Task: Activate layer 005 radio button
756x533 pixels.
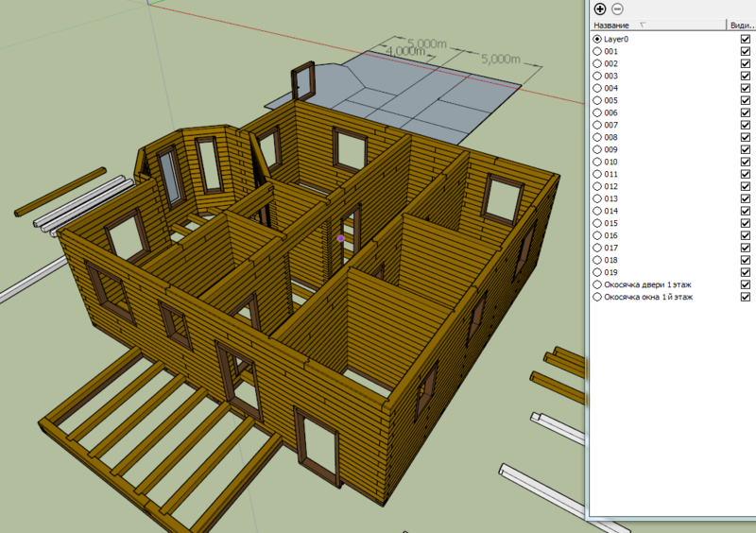Action: pos(597,100)
